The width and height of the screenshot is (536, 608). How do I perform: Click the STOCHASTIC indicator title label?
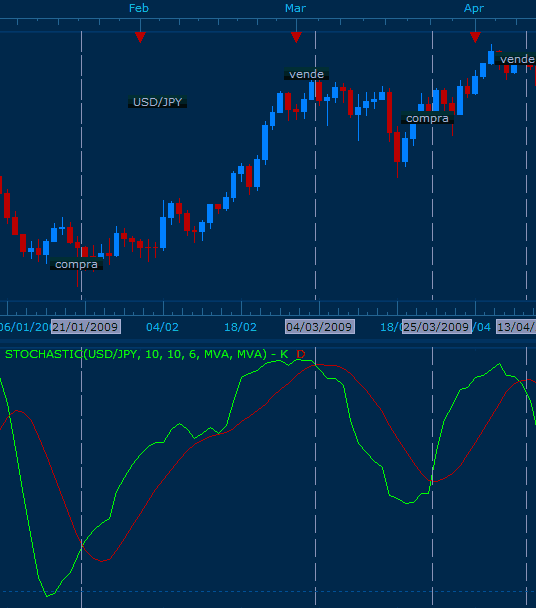(146, 354)
